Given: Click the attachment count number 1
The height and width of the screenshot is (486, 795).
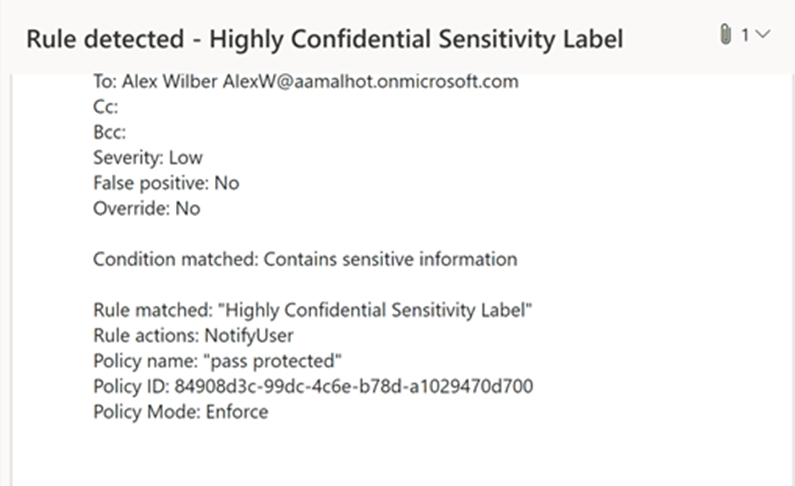Looking at the screenshot, I should (x=745, y=35).
